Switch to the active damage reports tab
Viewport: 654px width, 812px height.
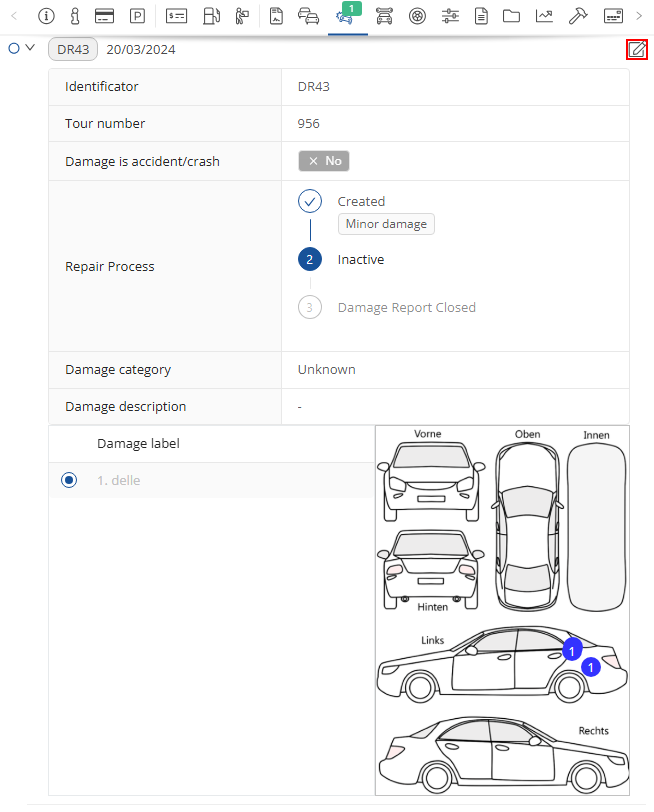pyautogui.click(x=347, y=16)
